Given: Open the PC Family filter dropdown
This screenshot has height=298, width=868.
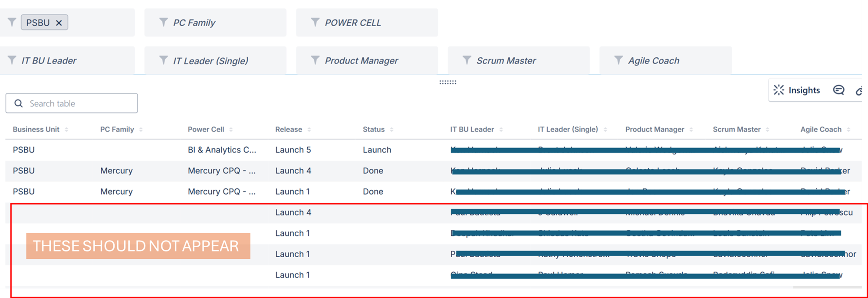Looking at the screenshot, I should coord(215,23).
